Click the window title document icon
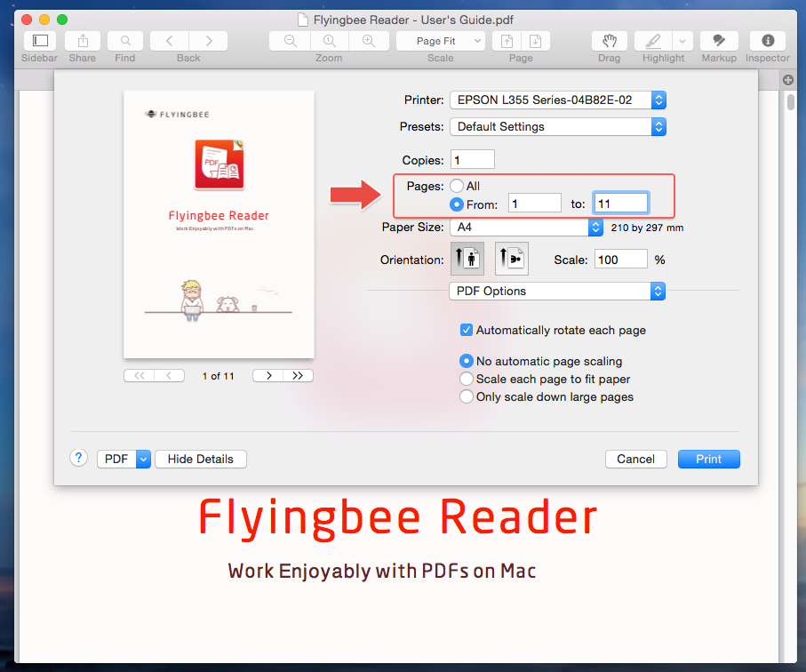806x672 pixels. pyautogui.click(x=304, y=20)
